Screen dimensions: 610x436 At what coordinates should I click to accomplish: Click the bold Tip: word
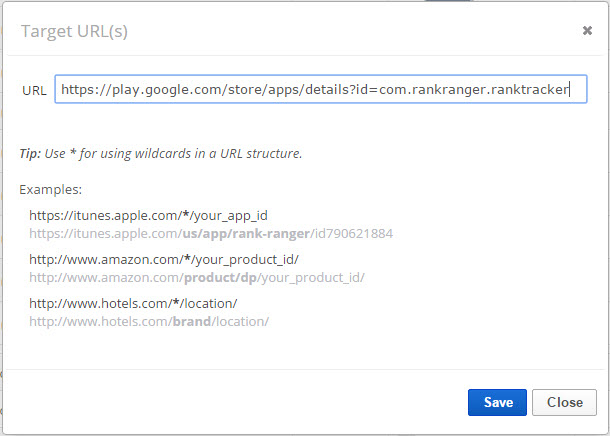pos(30,153)
